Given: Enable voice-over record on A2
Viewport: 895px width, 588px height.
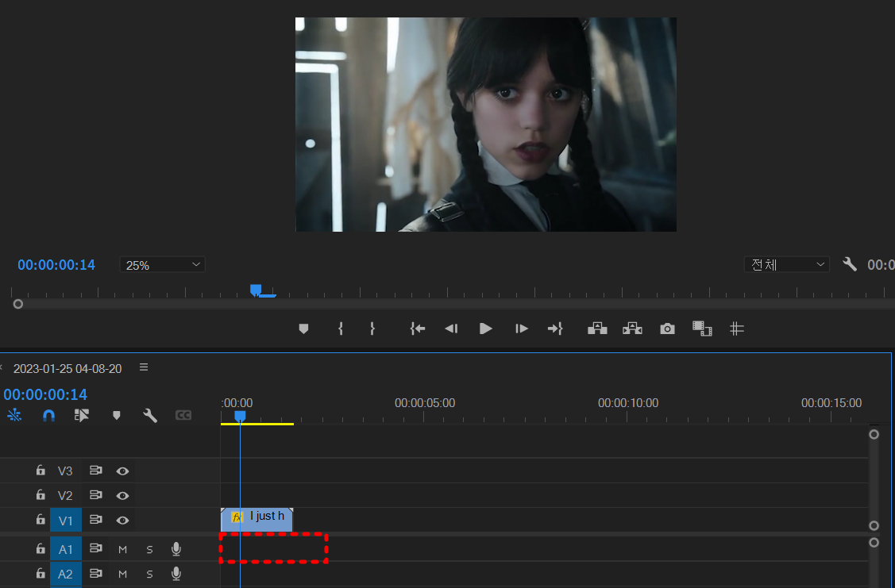Looking at the screenshot, I should coord(176,573).
